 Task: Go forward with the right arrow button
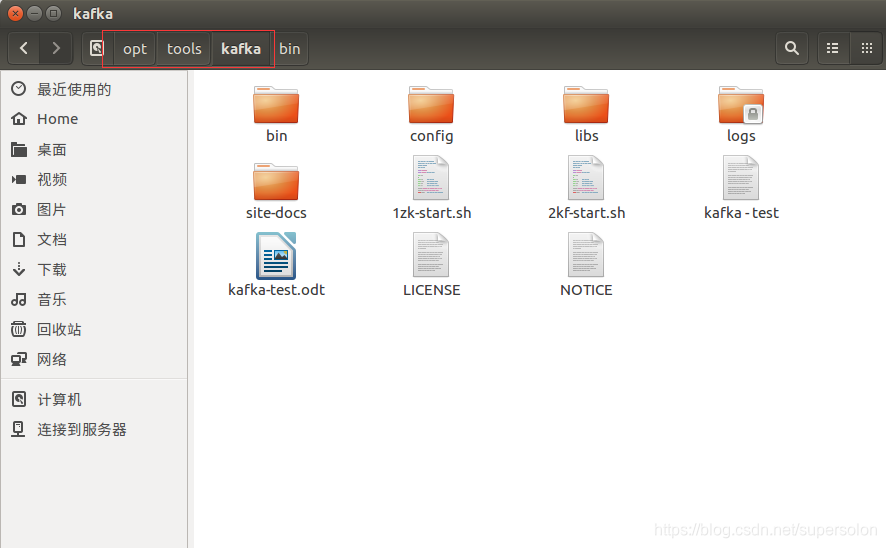55,49
